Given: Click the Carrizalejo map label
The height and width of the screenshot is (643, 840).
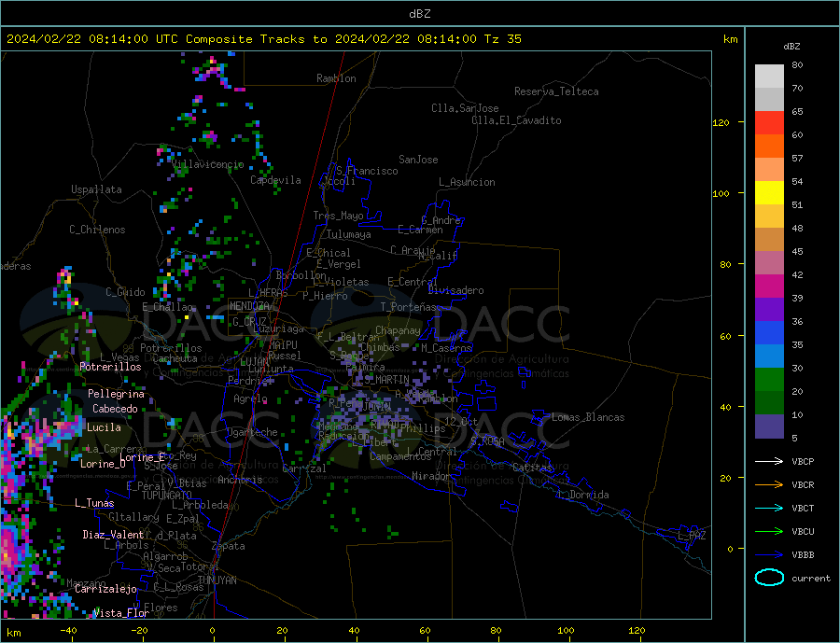Looking at the screenshot, I should point(105,590).
